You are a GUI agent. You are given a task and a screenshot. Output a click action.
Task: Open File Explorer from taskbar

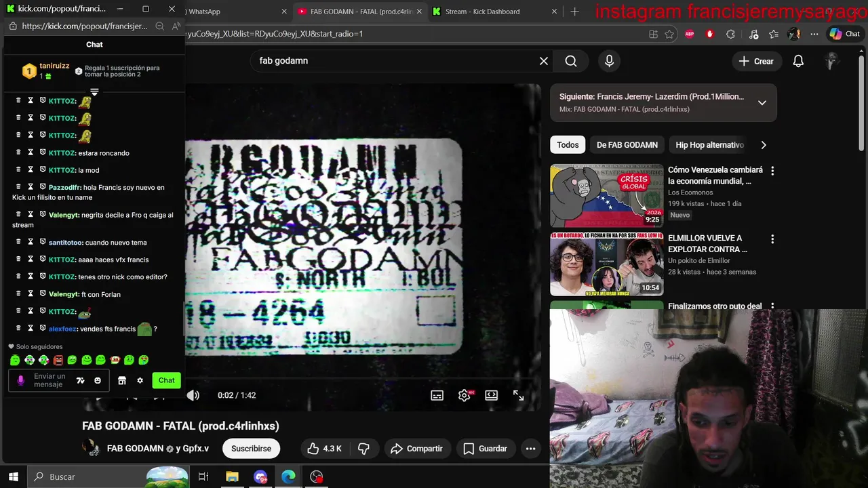[232, 476]
